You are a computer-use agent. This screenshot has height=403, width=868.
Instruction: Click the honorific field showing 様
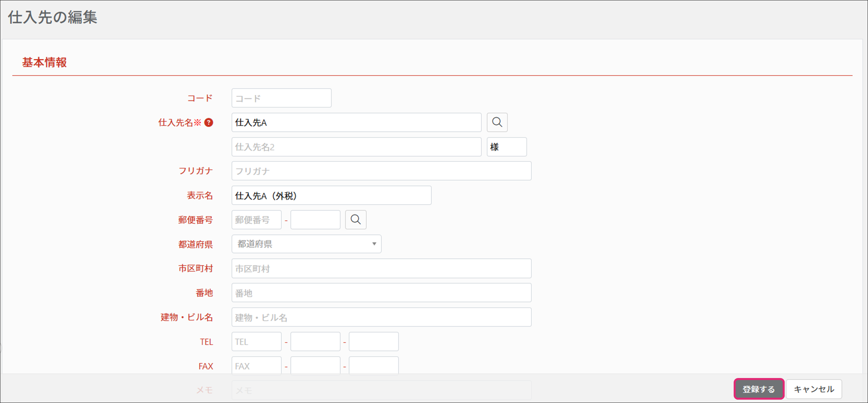coord(506,147)
